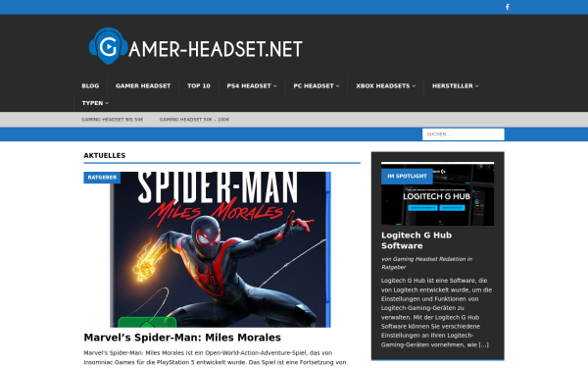Expand the Typen dropdown arrow
This screenshot has width=588, height=368.
coord(107,103)
